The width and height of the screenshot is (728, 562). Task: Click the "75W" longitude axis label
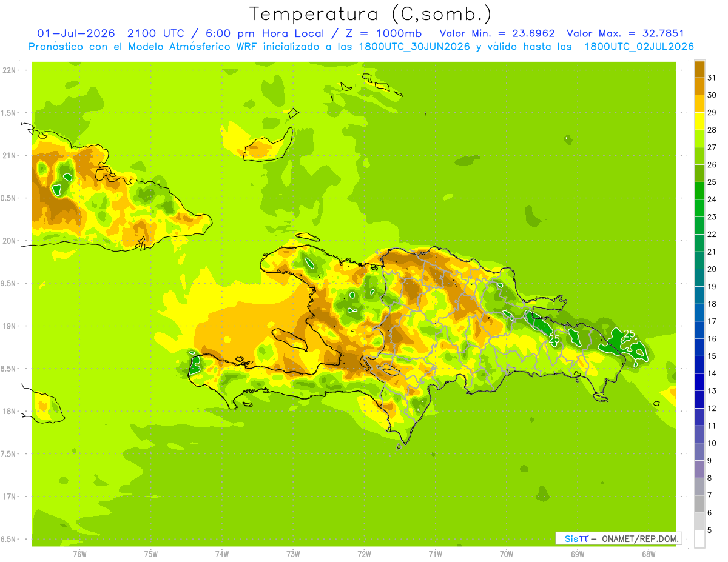point(150,554)
